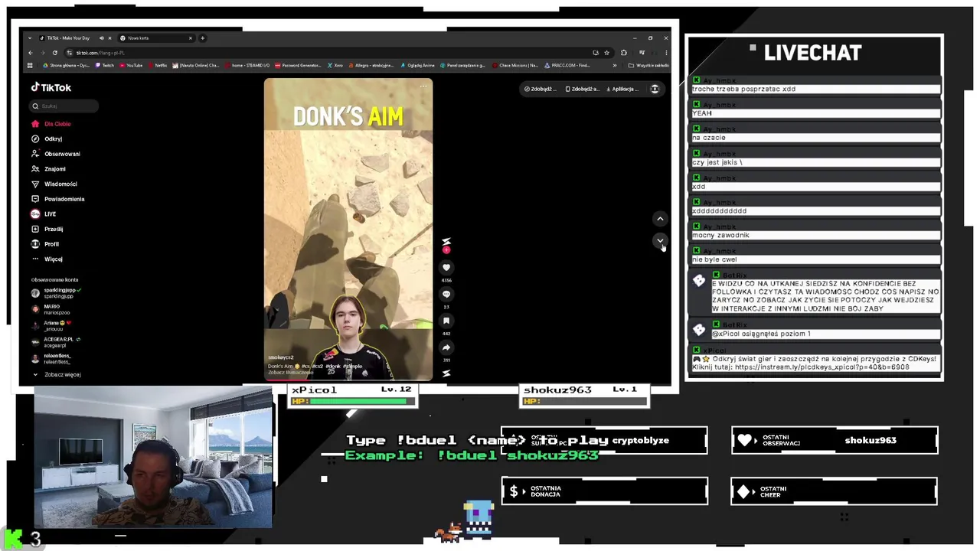Open Powiadomienia notifications
980x551 pixels.
[x=57, y=199]
